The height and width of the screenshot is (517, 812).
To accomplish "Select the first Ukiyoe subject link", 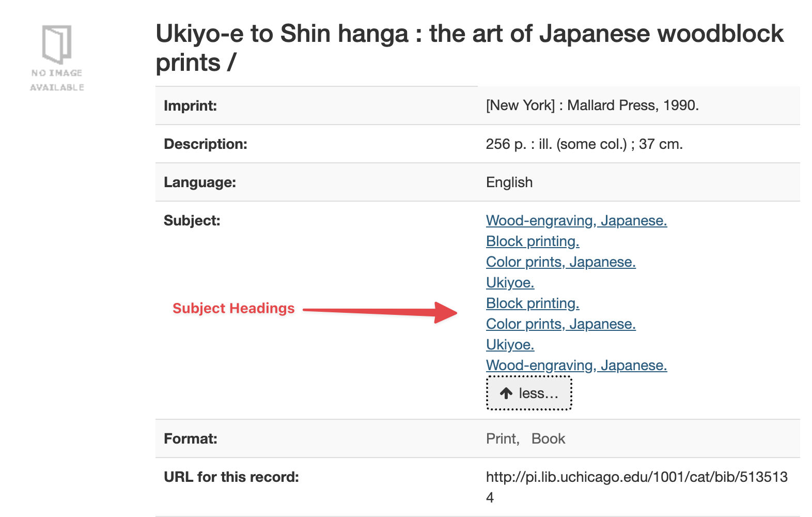I will 510,283.
